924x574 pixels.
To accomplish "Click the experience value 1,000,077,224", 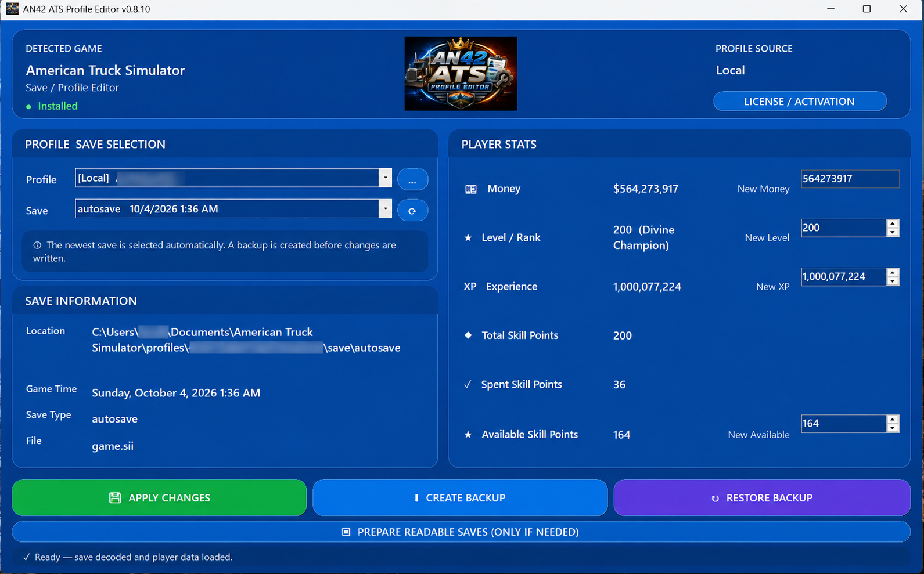I will pos(647,287).
